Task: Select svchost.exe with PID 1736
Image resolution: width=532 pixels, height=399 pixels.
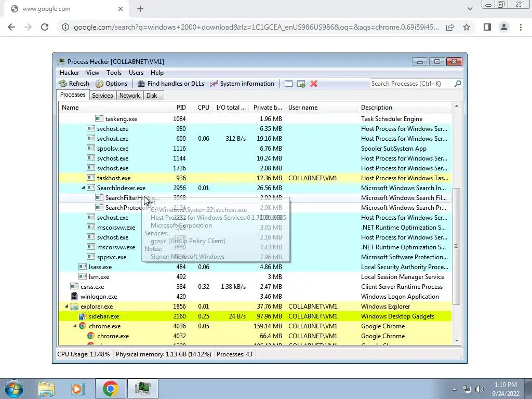Action: pyautogui.click(x=255, y=168)
